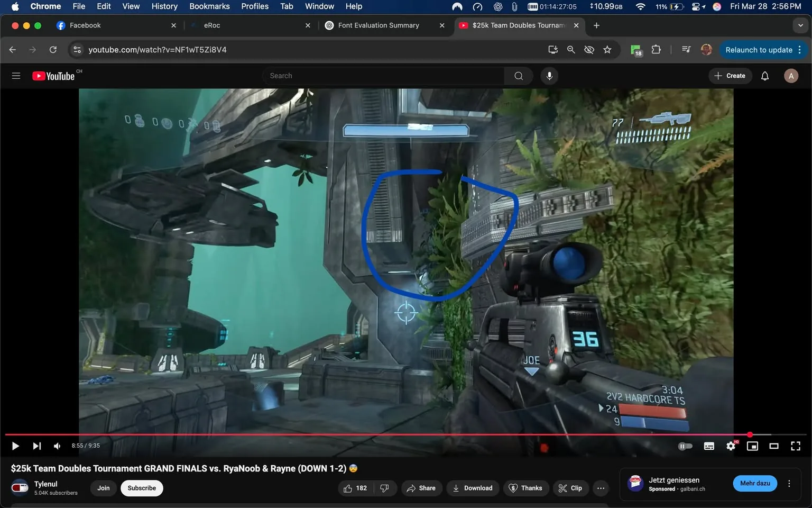Image resolution: width=812 pixels, height=508 pixels.
Task: Open the video settings gear
Action: click(x=731, y=446)
